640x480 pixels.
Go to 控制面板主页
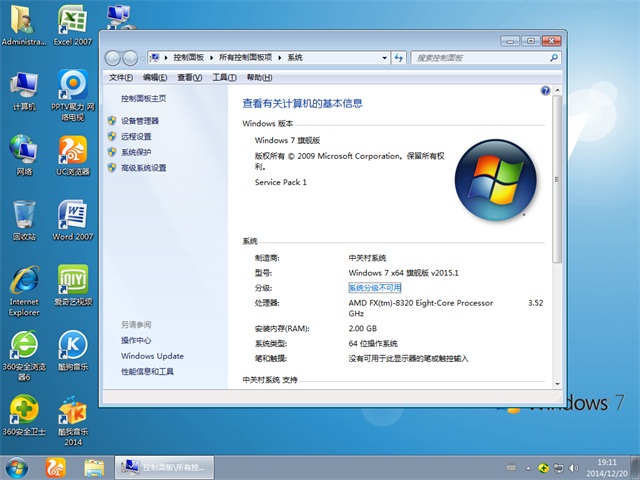tap(144, 98)
